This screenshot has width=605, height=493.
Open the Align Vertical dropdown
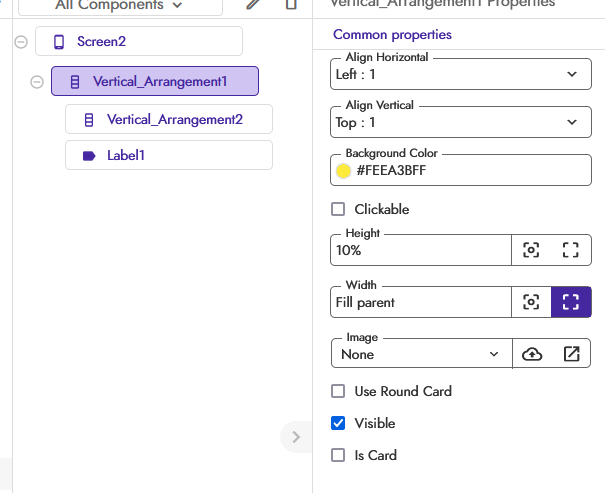pos(461,122)
